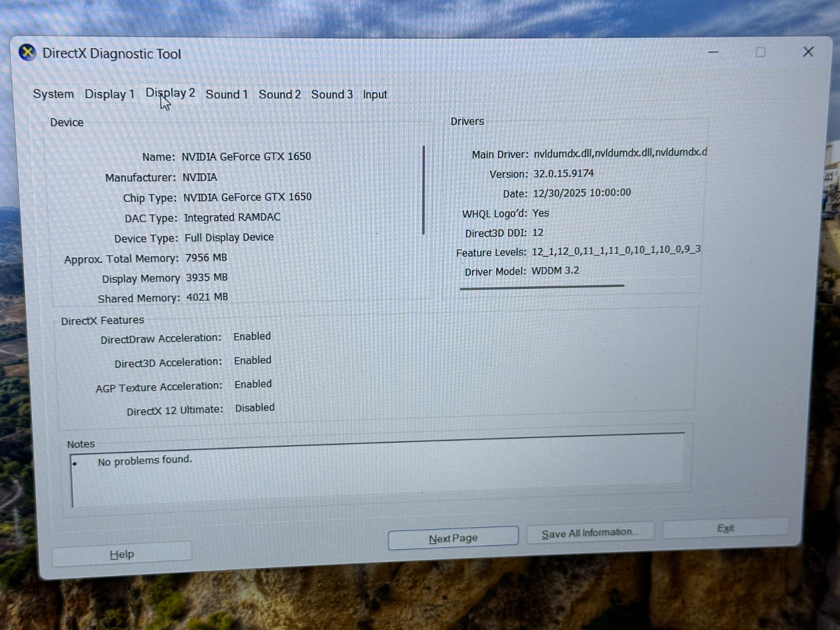Click the Drivers group label

point(467,121)
